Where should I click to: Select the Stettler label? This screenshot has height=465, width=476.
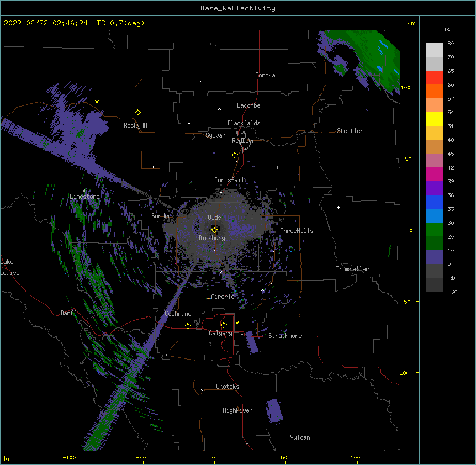[x=350, y=131]
